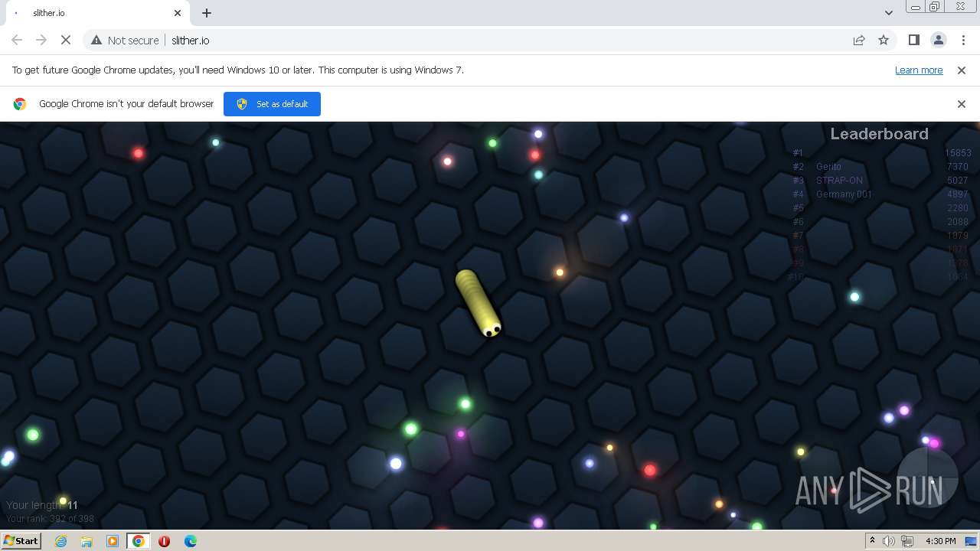Open the network status tray icon
This screenshot has height=551, width=980.
click(907, 541)
